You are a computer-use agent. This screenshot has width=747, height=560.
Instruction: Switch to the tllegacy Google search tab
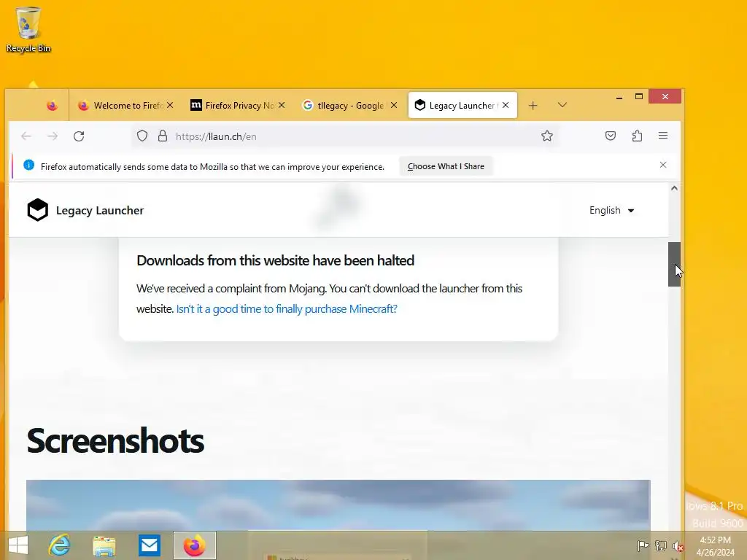[349, 105]
